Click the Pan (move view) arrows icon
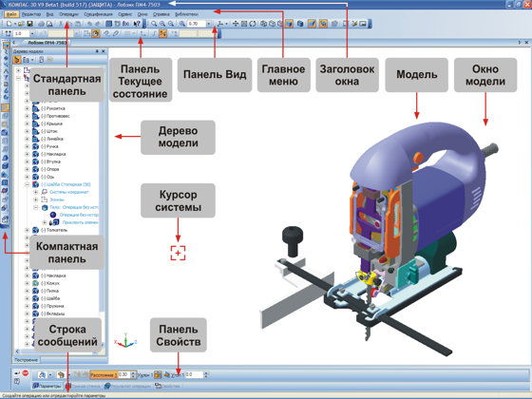 (x=236, y=24)
